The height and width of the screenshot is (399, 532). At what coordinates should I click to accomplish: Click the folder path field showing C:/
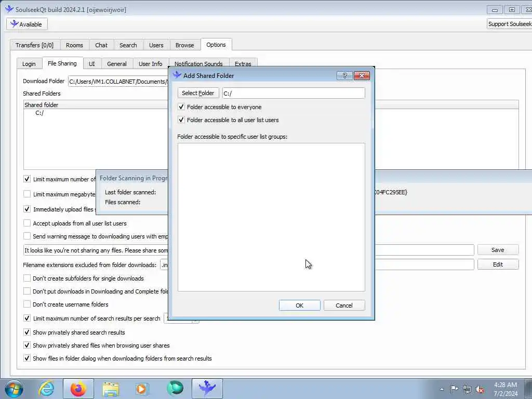294,93
